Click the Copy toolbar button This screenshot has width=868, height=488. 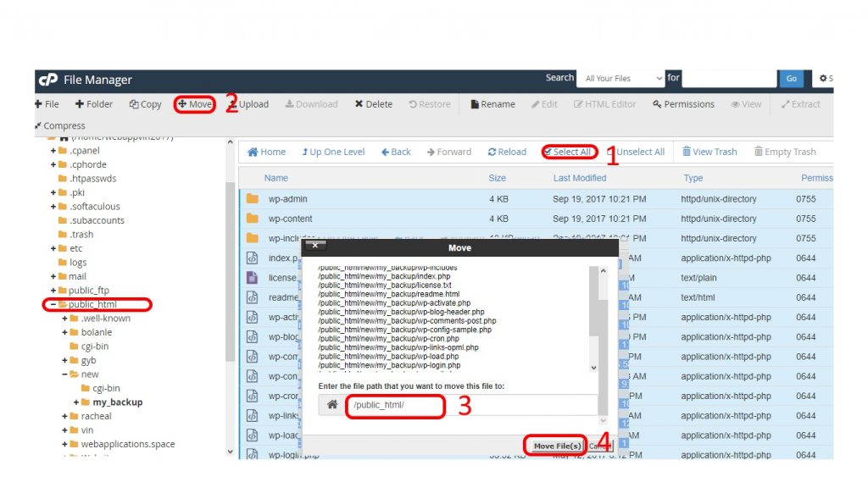click(146, 104)
